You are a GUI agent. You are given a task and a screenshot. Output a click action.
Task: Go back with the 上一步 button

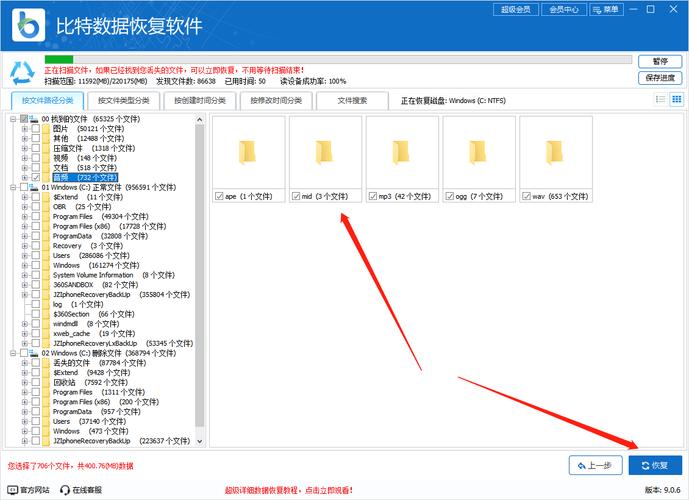595,465
